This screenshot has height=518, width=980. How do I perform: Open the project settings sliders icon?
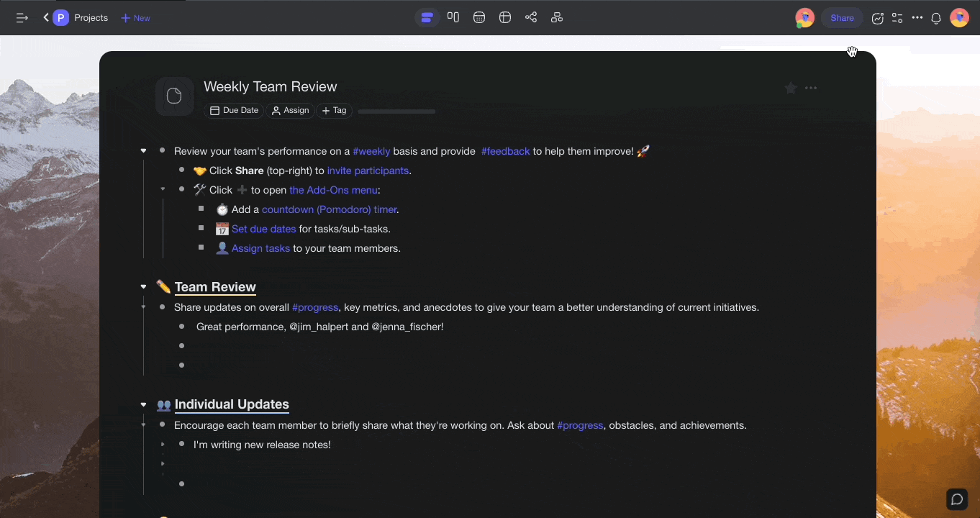(897, 17)
